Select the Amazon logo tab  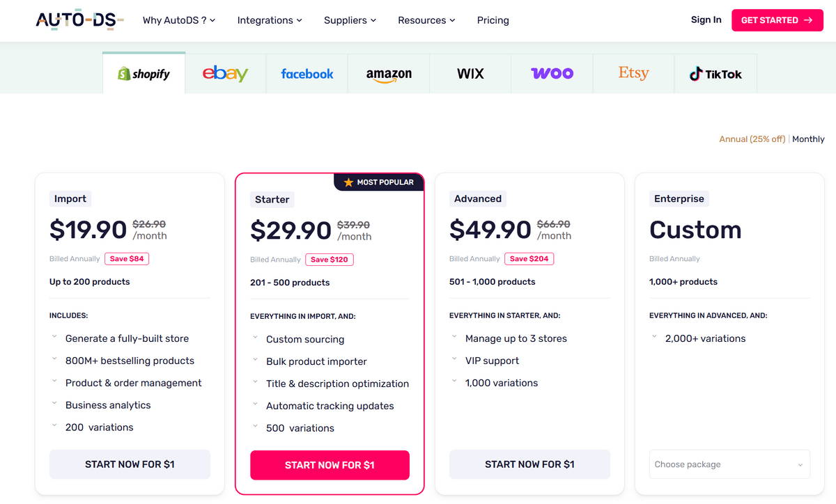[389, 74]
